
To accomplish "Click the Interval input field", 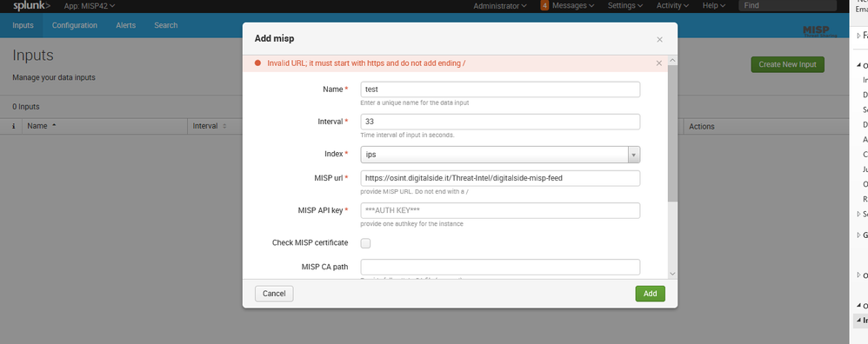I will coord(500,122).
